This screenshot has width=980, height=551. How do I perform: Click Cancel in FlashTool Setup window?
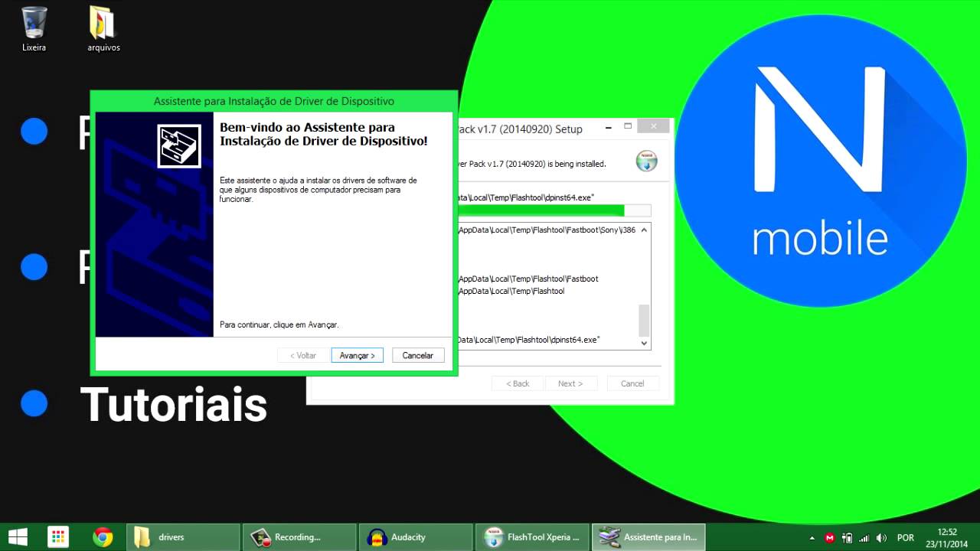632,383
